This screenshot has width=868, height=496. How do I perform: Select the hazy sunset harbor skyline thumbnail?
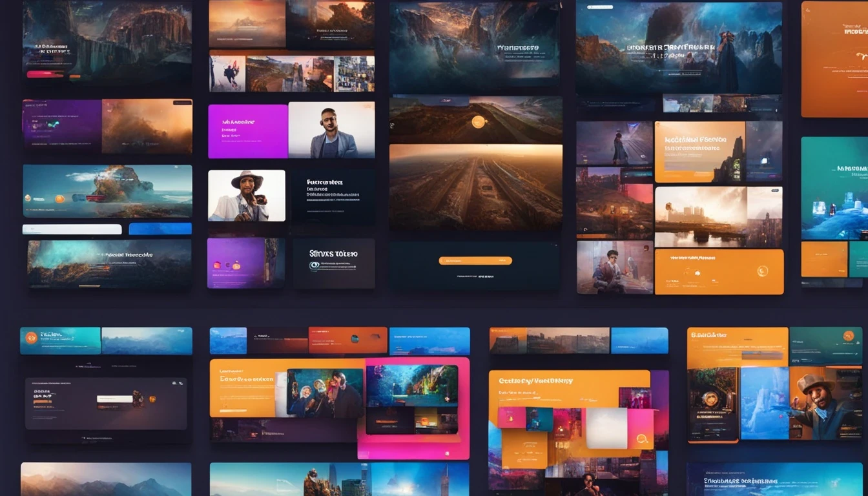pyautogui.click(x=701, y=217)
